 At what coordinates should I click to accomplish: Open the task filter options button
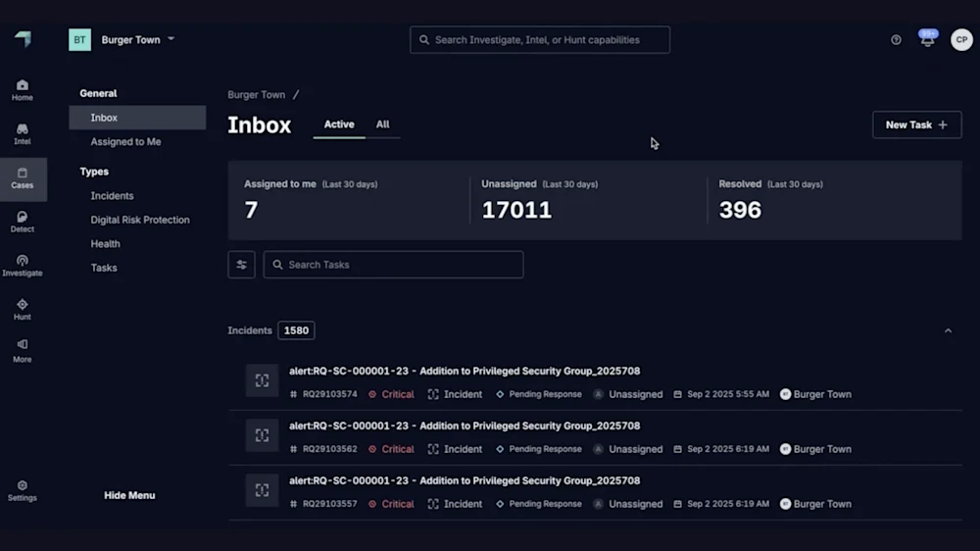point(241,265)
